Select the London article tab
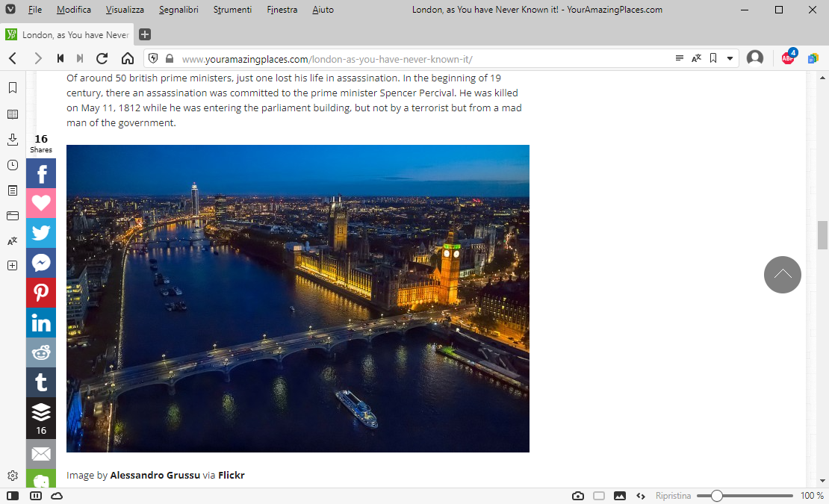The height and width of the screenshot is (504, 829). (67, 34)
